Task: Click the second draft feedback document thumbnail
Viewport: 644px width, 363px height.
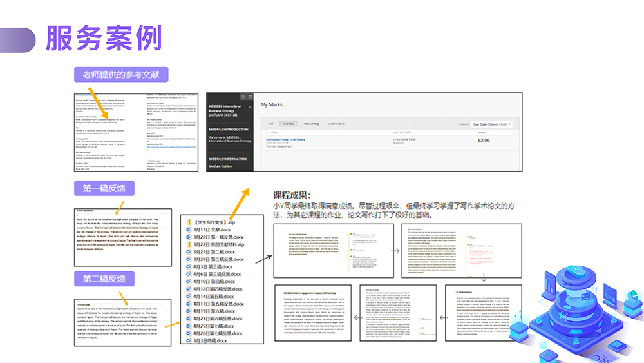Action: tap(123, 322)
